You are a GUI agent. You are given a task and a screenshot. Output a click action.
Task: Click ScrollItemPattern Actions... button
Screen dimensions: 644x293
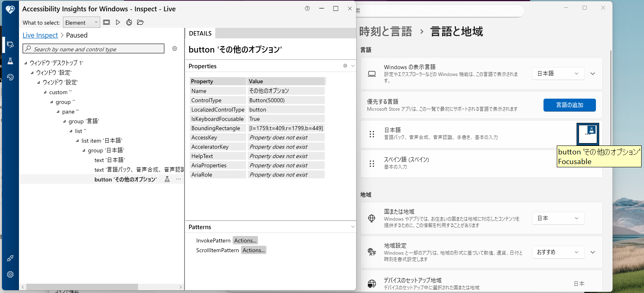(254, 250)
